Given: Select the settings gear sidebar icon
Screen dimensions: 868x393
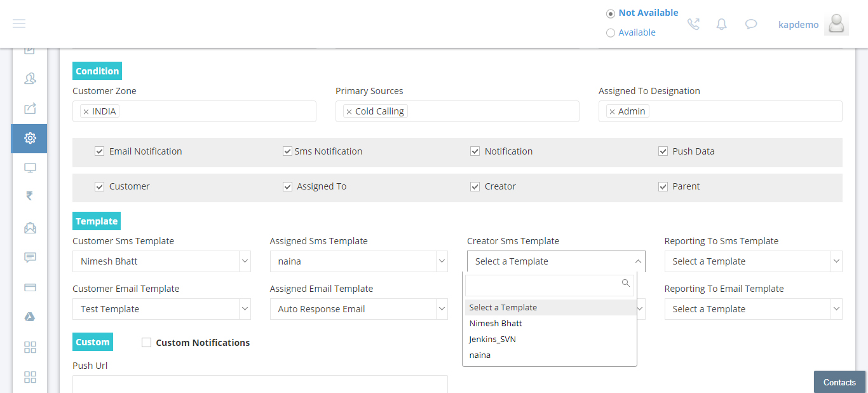Looking at the screenshot, I should tap(30, 138).
